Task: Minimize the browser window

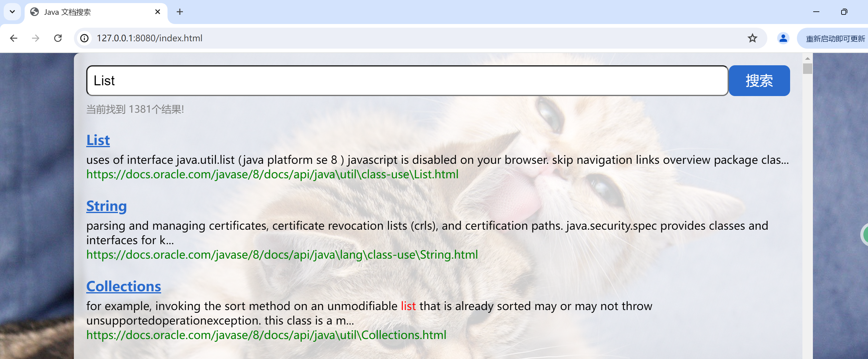Action: pos(816,12)
